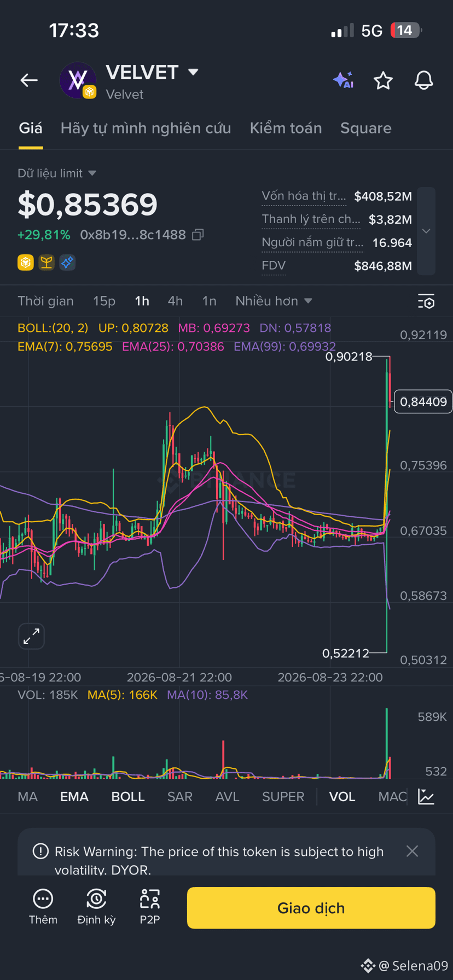Viewport: 453px width, 980px height.
Task: Dismiss the Risk Warning banner
Action: pyautogui.click(x=412, y=851)
